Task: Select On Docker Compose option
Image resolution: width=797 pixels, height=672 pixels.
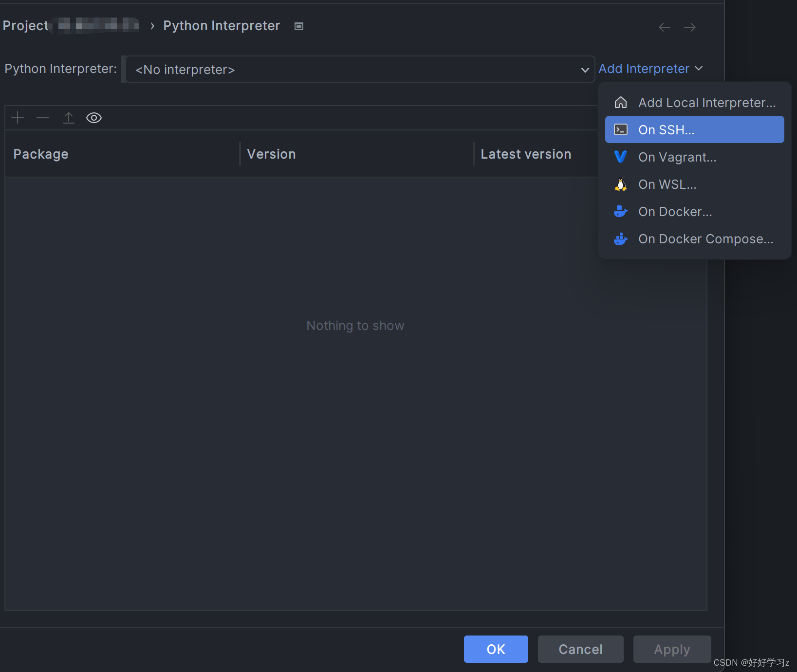Action: 705,238
